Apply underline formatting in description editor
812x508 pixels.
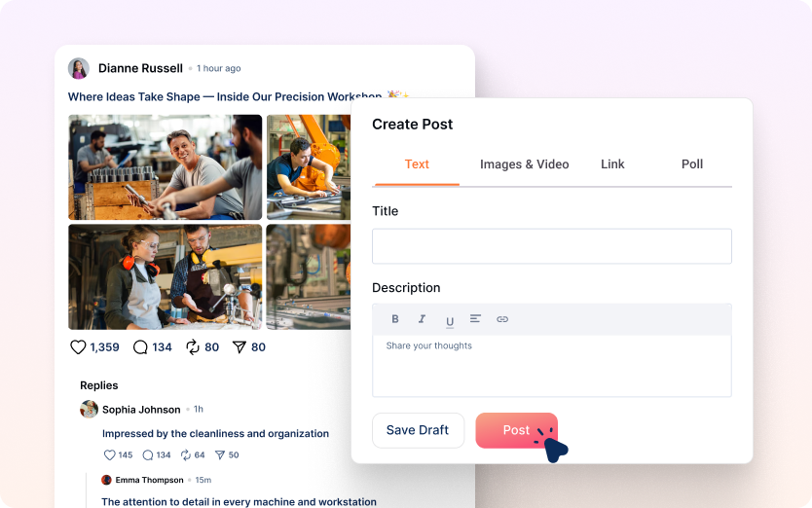(449, 320)
